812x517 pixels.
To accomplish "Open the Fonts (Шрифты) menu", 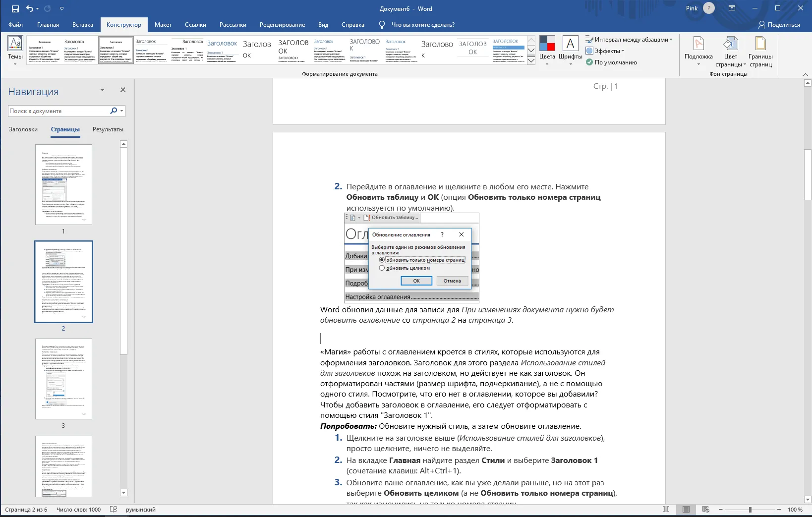I will coord(570,50).
